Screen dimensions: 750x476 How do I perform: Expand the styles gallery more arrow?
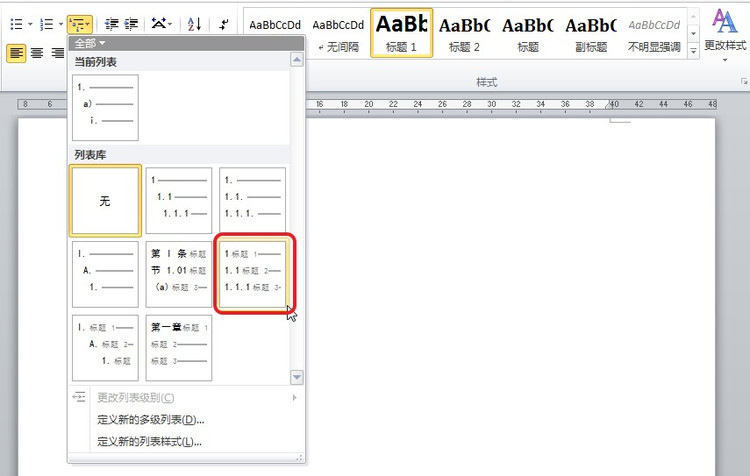694,50
